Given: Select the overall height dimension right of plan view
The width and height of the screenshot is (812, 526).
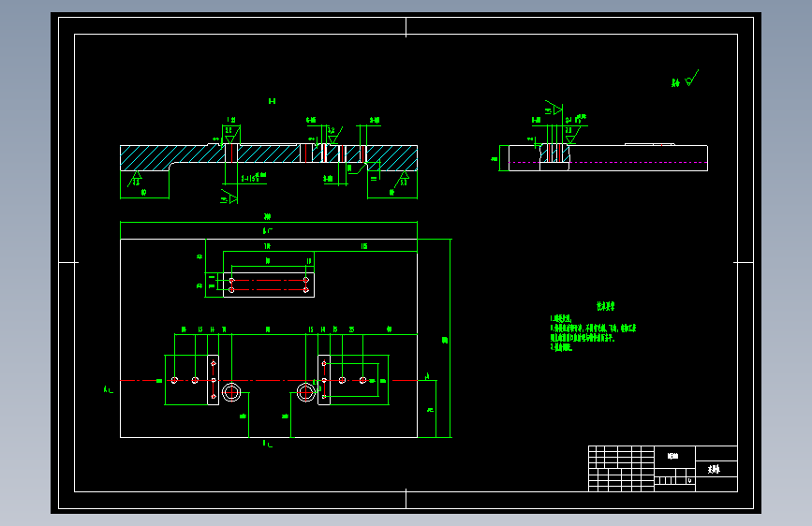Looking at the screenshot, I should pos(444,340).
